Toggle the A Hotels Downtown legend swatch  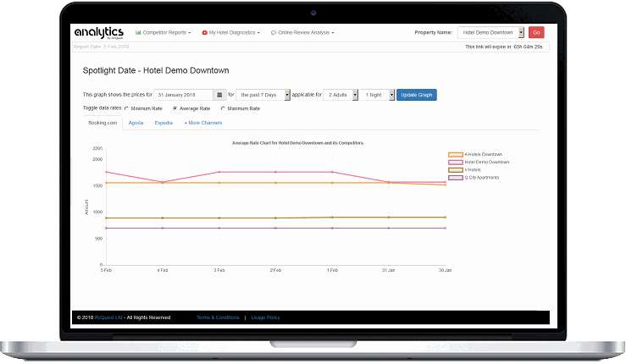455,154
